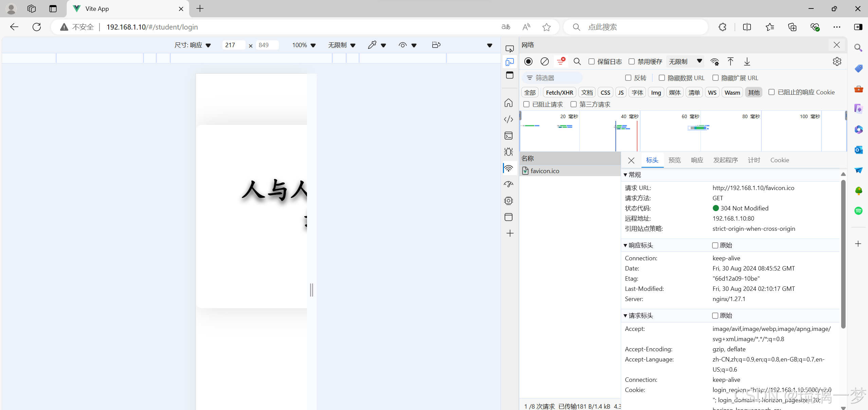Enable 保留日志 preserve log checkbox

coord(592,61)
